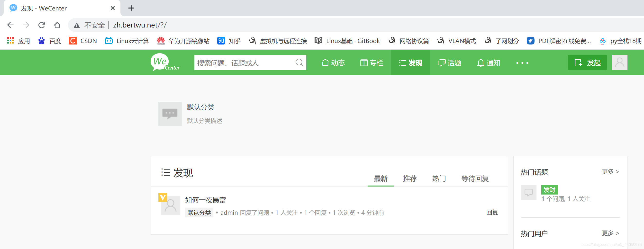
Task: Open the 知乎 bookmark
Action: pyautogui.click(x=229, y=41)
